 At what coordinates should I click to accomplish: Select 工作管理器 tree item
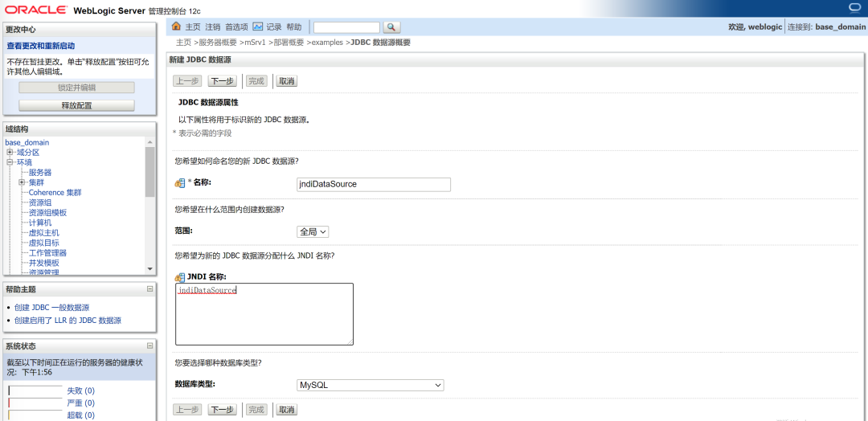pos(48,253)
